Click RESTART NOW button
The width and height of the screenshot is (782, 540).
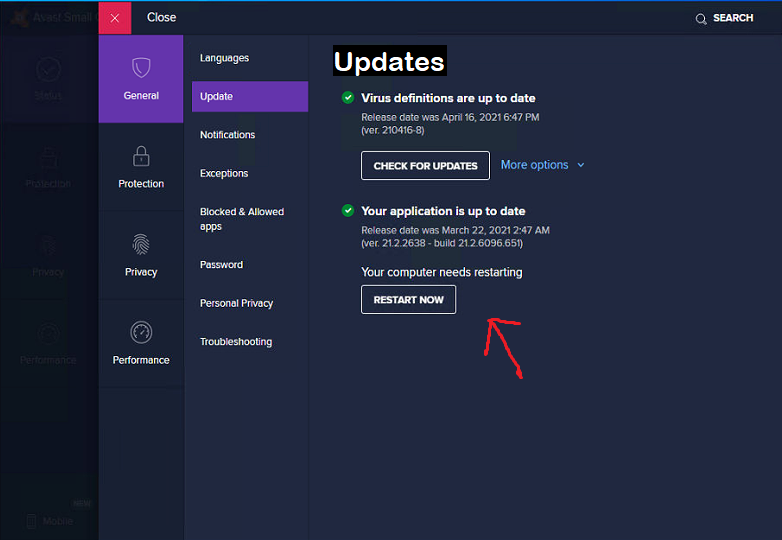408,300
